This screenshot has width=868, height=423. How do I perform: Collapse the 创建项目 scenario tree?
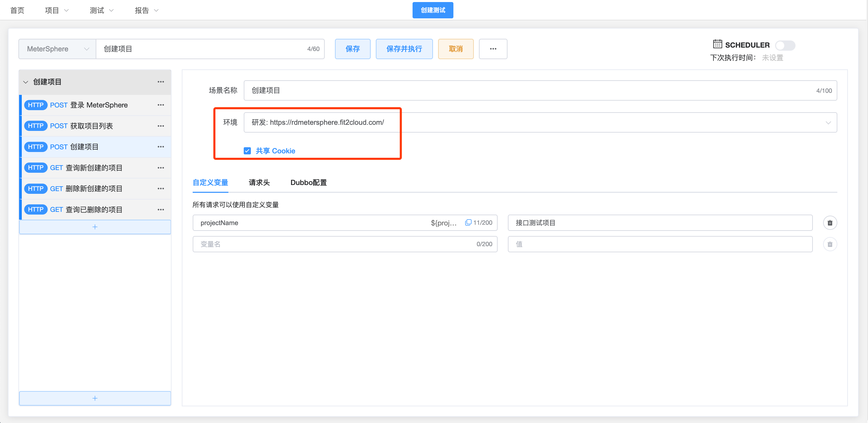pos(26,82)
